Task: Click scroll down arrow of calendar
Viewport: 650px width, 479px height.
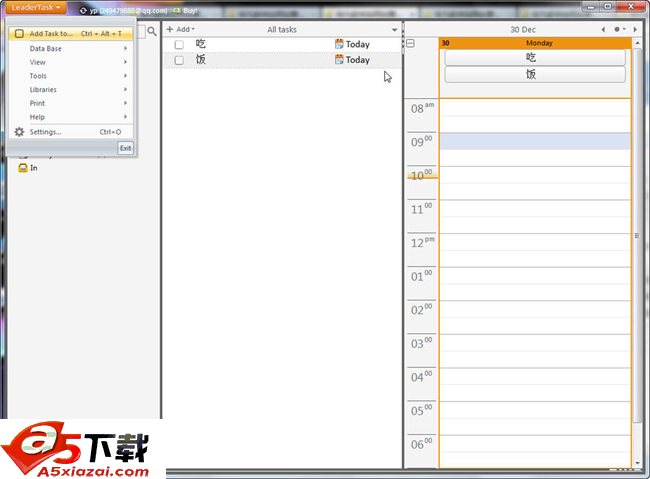Action: pos(637,463)
